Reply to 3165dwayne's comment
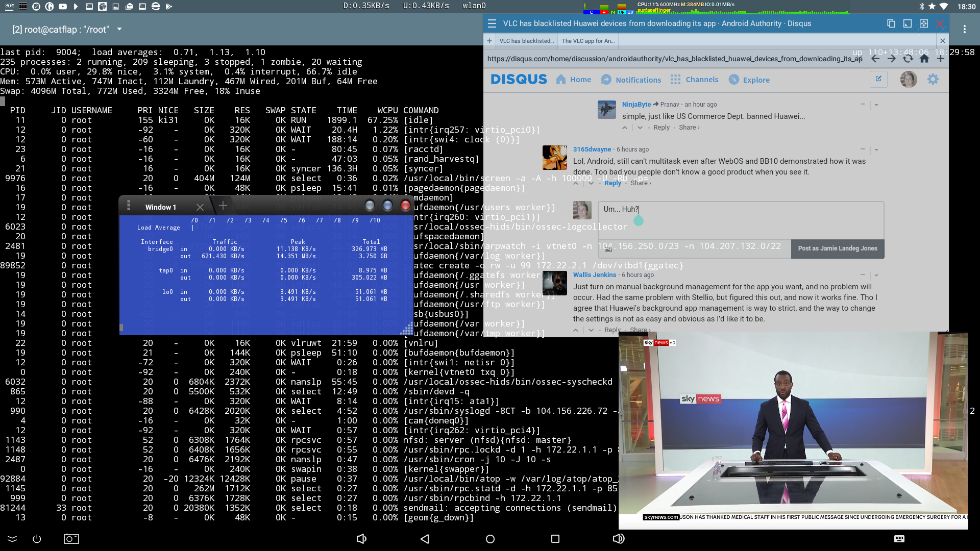The width and height of the screenshot is (980, 551). pos(612,183)
